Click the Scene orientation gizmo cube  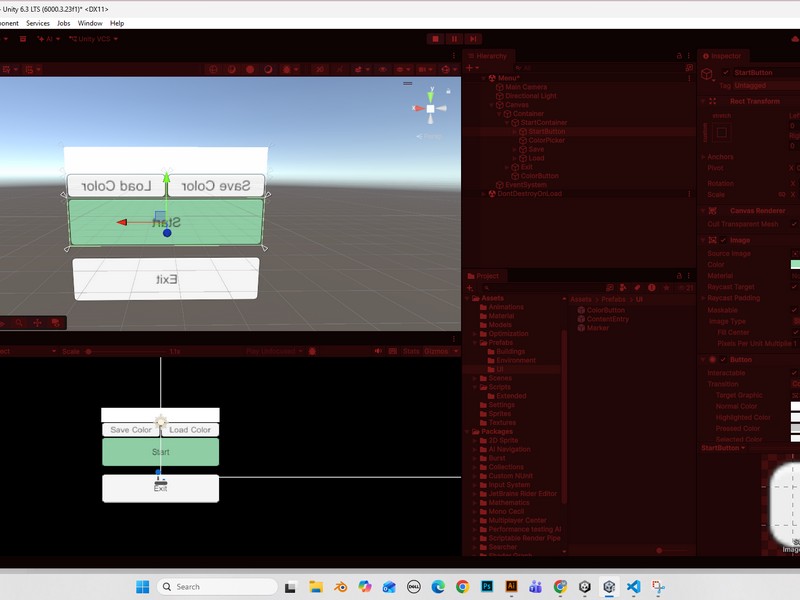click(430, 109)
